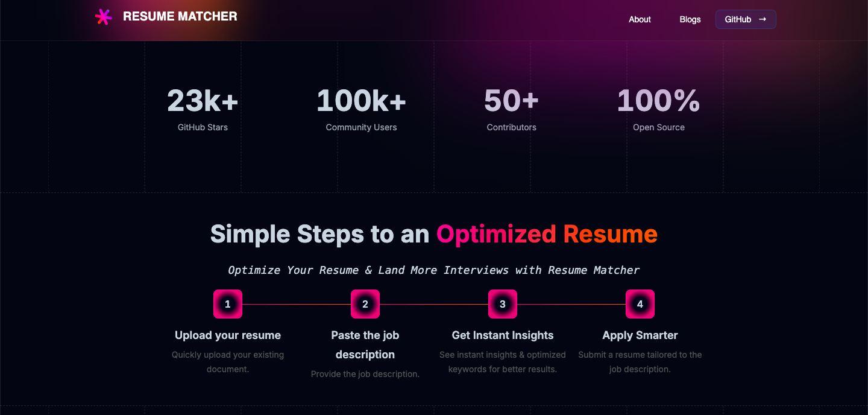Viewport: 868px width, 415px height.
Task: Click 'Upload your resume' step title
Action: (228, 335)
